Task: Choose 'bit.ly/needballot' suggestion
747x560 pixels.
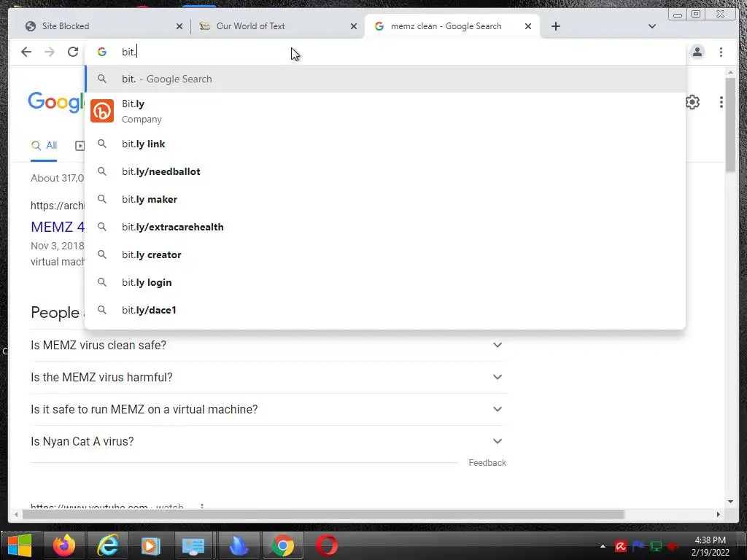Action: point(385,171)
